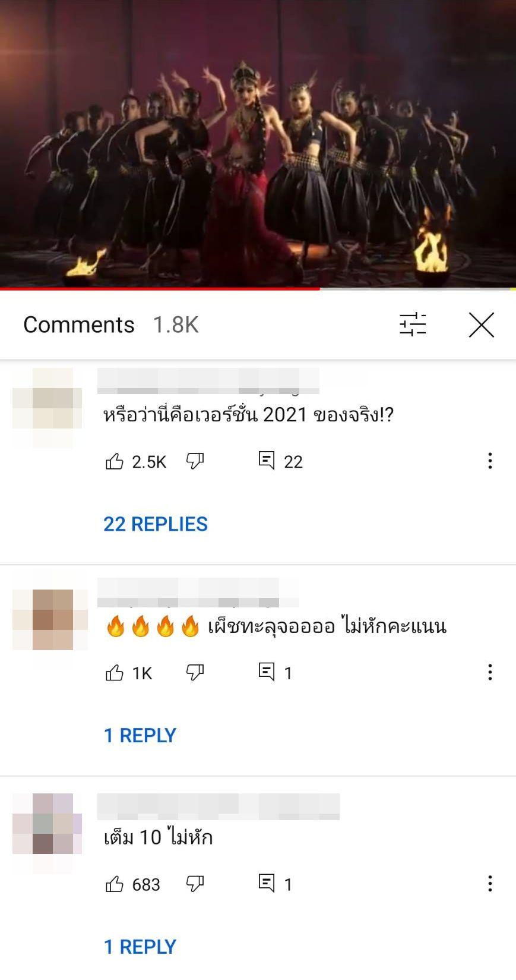Screen dimensions: 516x980
Task: Like the fire emoji comment with 1K
Action: tap(115, 673)
